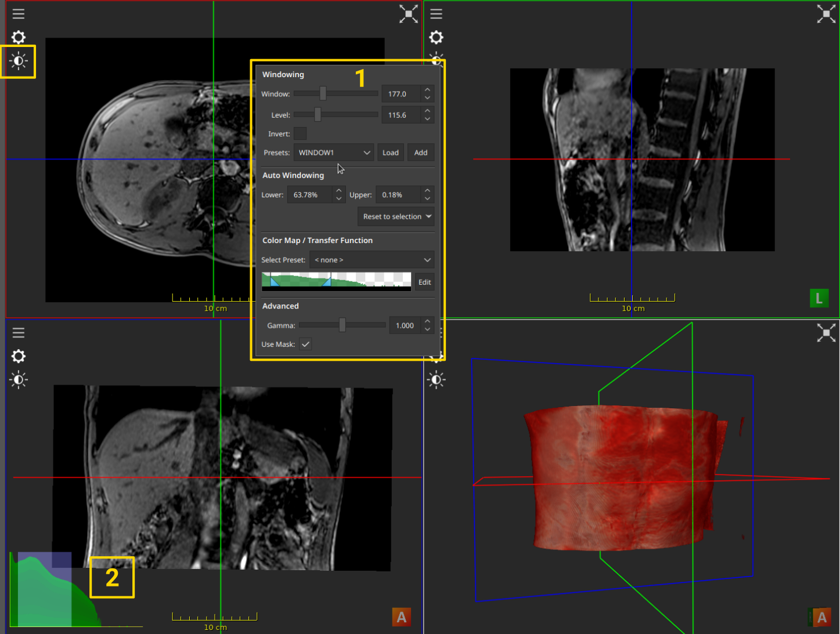
Task: Disable the Use Mask checkbox
Action: (305, 344)
